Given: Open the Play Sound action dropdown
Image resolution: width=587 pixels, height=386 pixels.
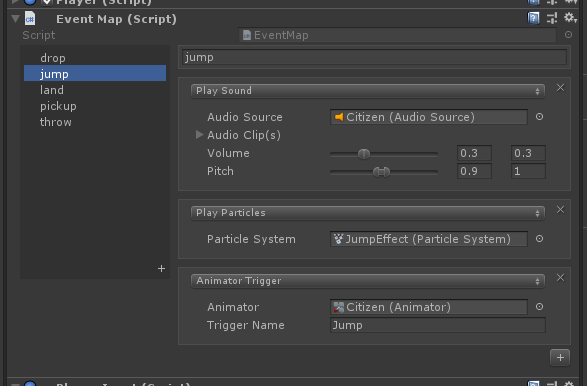Looking at the screenshot, I should pos(368,91).
